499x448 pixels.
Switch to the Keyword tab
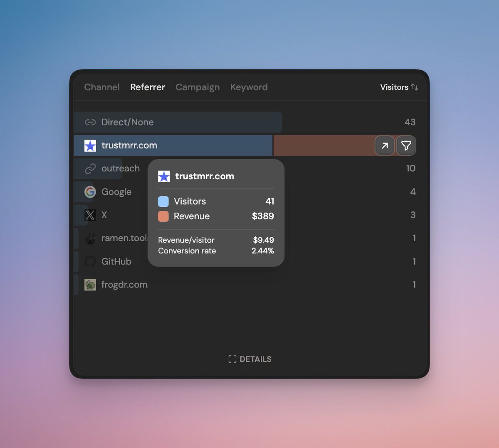click(249, 87)
